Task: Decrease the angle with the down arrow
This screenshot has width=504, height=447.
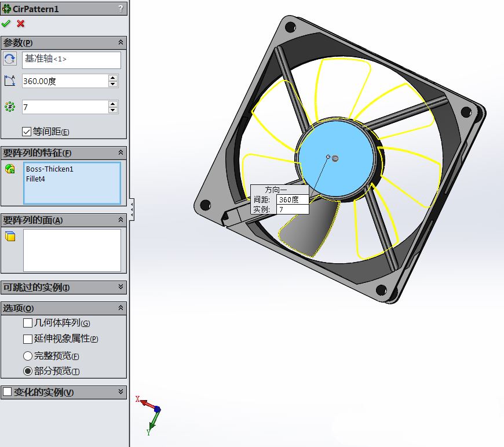Action: point(113,84)
